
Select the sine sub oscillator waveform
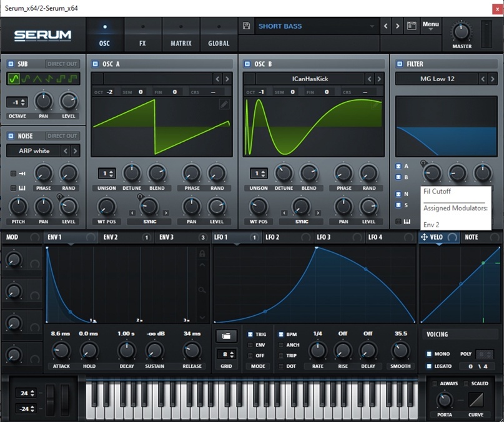[x=14, y=79]
